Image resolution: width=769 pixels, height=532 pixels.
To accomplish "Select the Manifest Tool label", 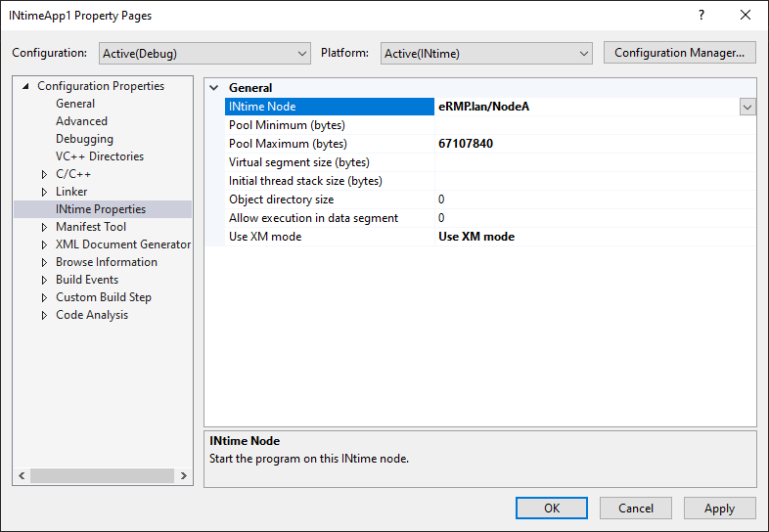I will pos(91,227).
